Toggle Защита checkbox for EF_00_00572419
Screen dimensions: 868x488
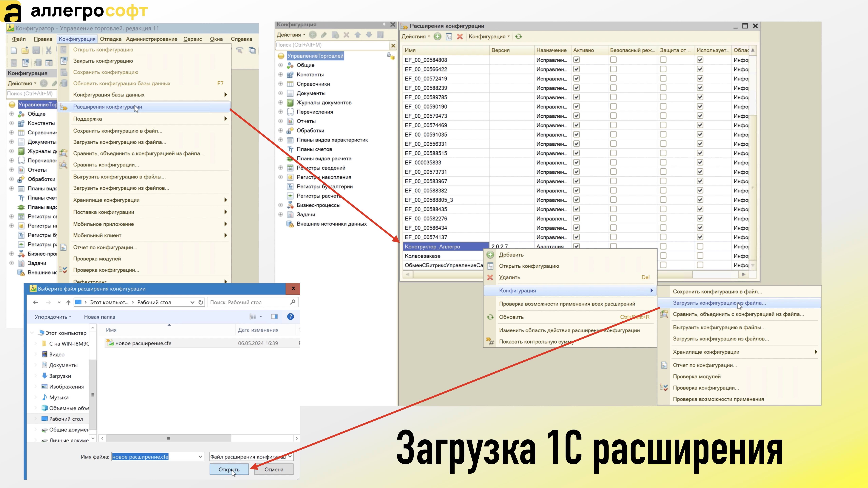tap(663, 78)
